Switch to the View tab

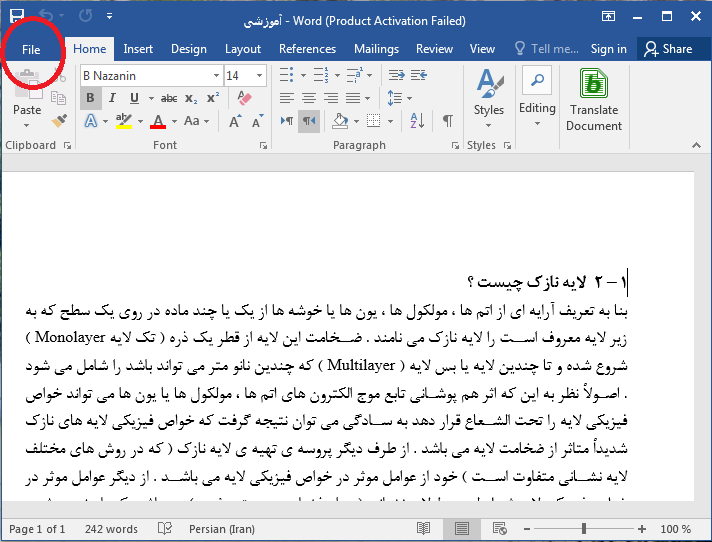click(x=482, y=49)
